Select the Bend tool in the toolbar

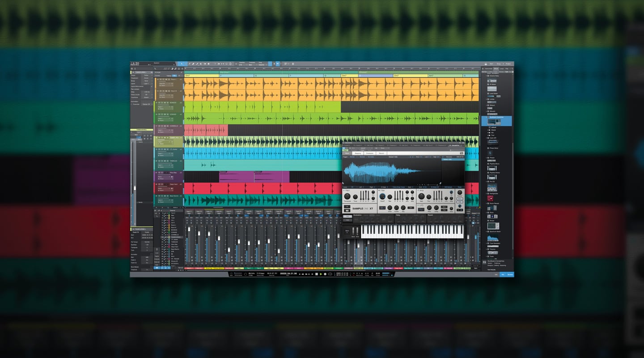(205, 64)
